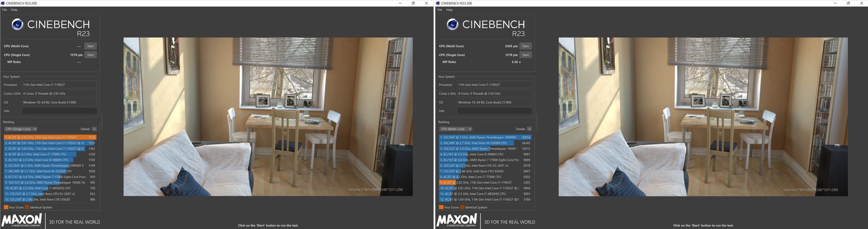Click the Maxon logo in left window
Image resolution: width=868 pixels, height=229 pixels.
pos(22,220)
